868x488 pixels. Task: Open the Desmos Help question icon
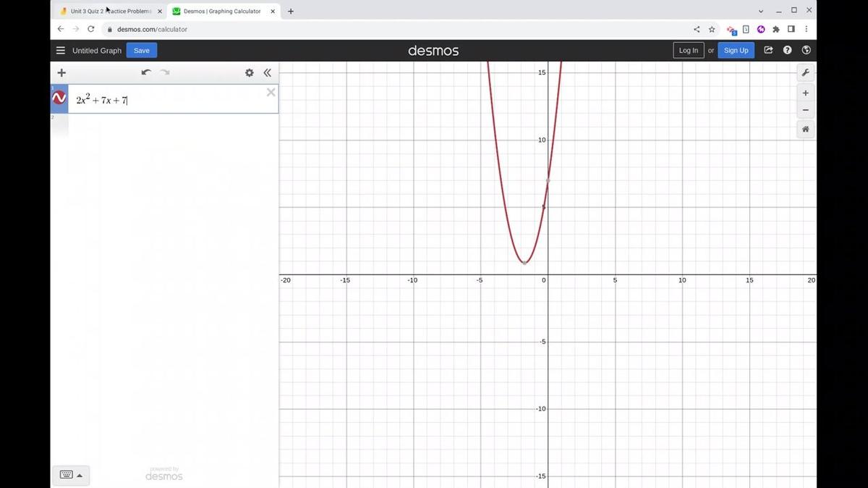pyautogui.click(x=787, y=50)
